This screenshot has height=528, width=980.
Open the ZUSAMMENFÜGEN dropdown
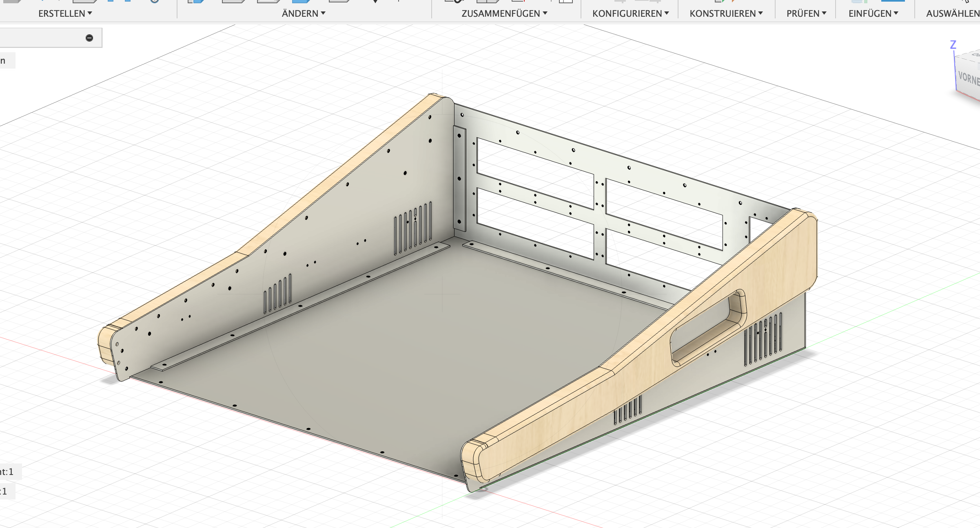504,13
